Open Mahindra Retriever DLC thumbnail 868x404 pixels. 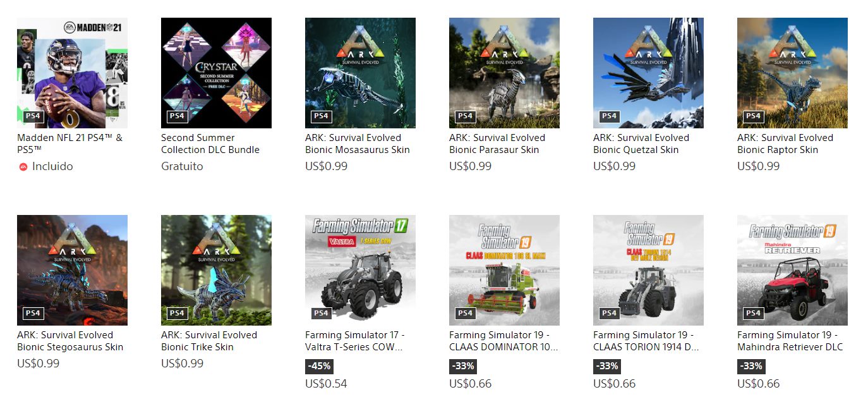coord(792,270)
